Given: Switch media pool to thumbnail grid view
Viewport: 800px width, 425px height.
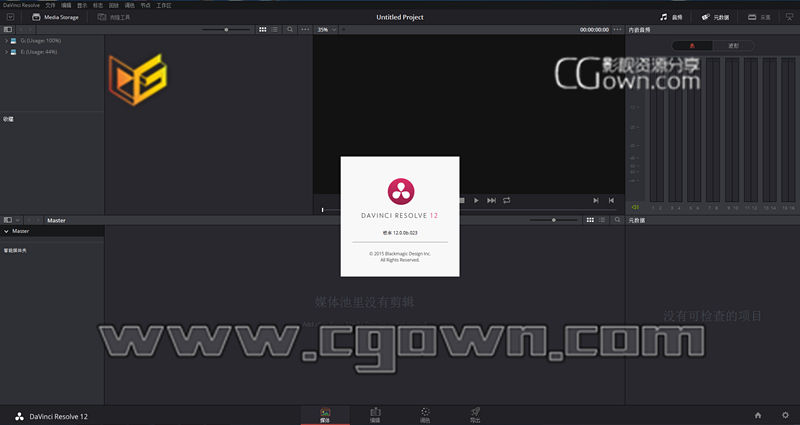Looking at the screenshot, I should coord(590,220).
